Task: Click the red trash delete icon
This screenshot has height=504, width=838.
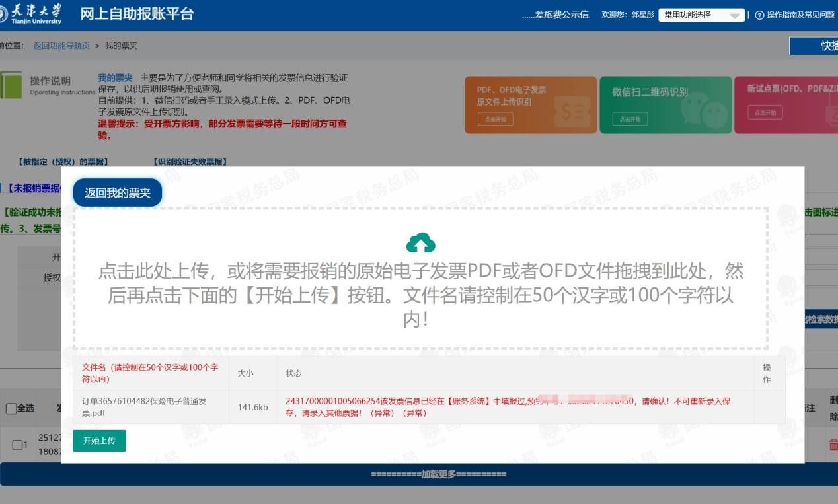Action: (833, 445)
